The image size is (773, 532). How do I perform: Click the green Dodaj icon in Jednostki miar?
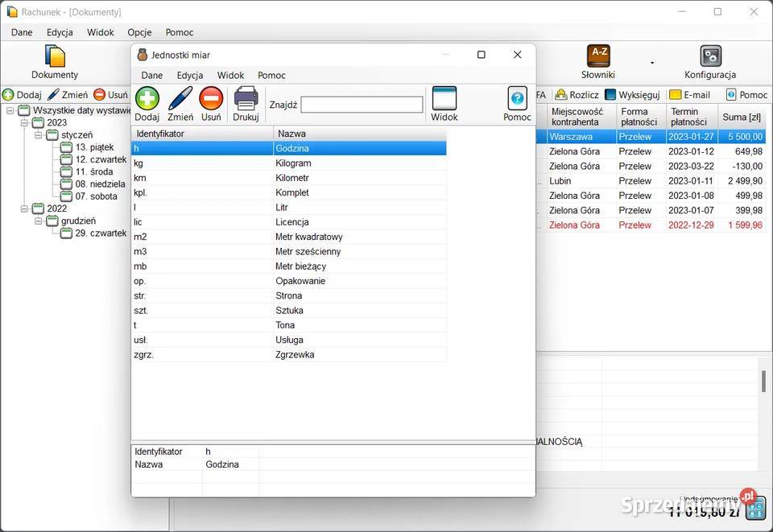click(147, 99)
